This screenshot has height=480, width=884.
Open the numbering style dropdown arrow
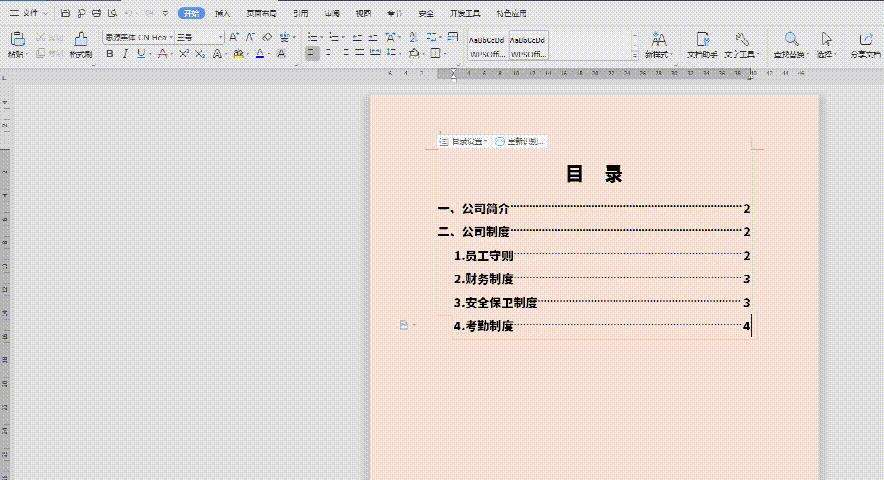click(342, 38)
